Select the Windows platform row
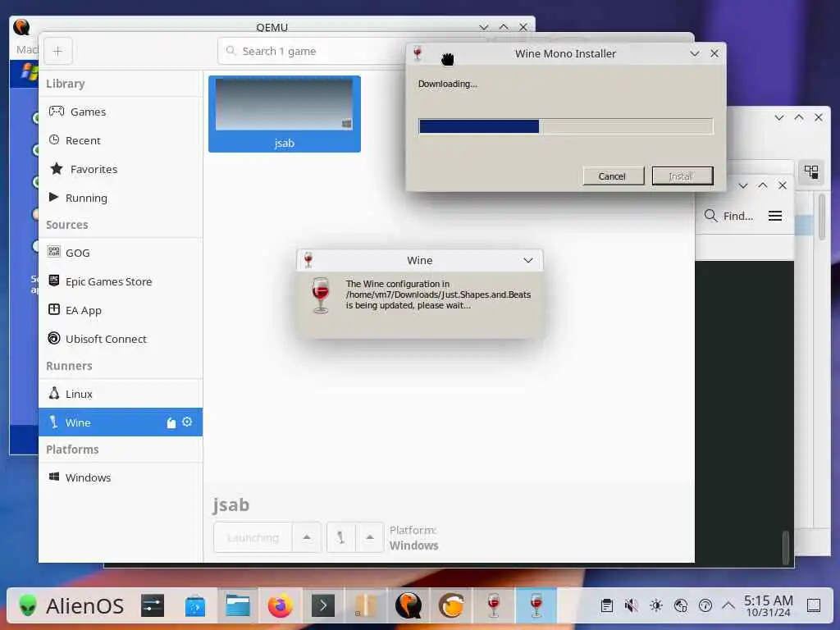840x630 pixels. 121,477
